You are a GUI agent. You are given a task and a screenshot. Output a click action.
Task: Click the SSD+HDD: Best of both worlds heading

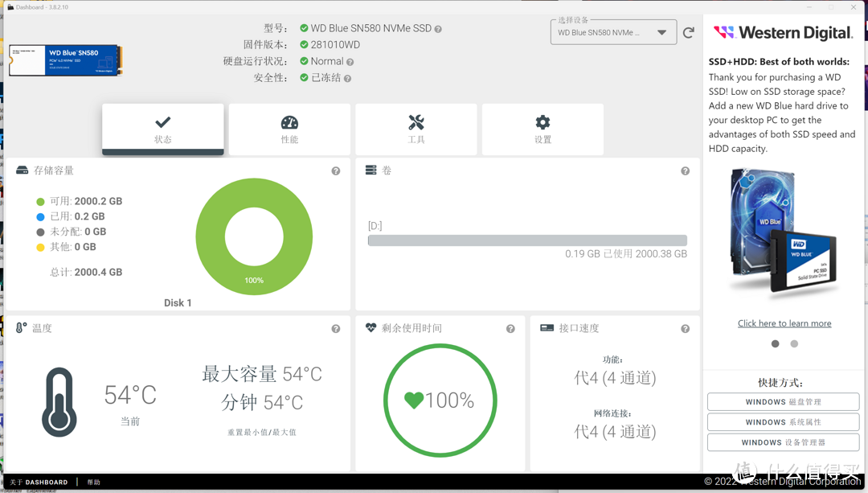pyautogui.click(x=779, y=61)
